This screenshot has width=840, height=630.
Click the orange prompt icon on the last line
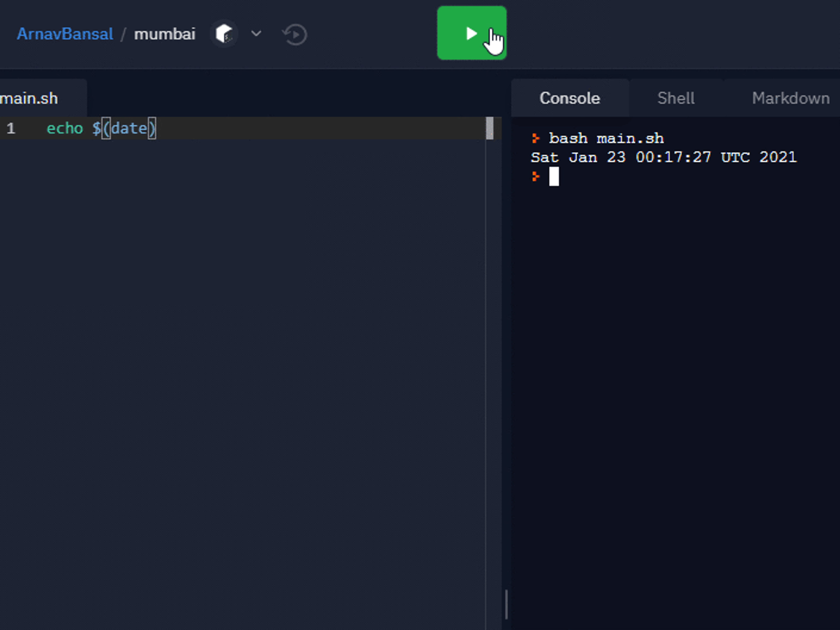point(535,176)
